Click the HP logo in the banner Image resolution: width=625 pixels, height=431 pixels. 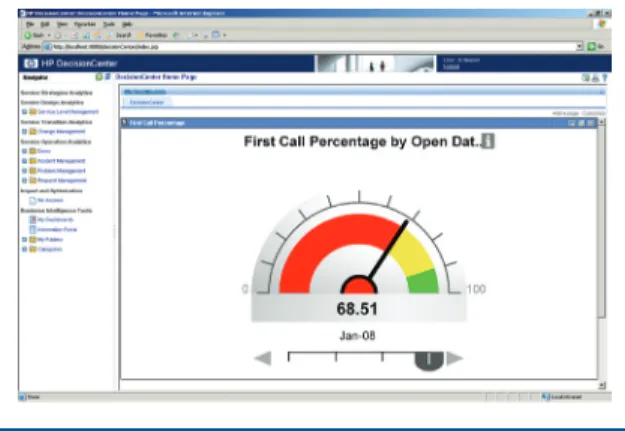point(31,63)
